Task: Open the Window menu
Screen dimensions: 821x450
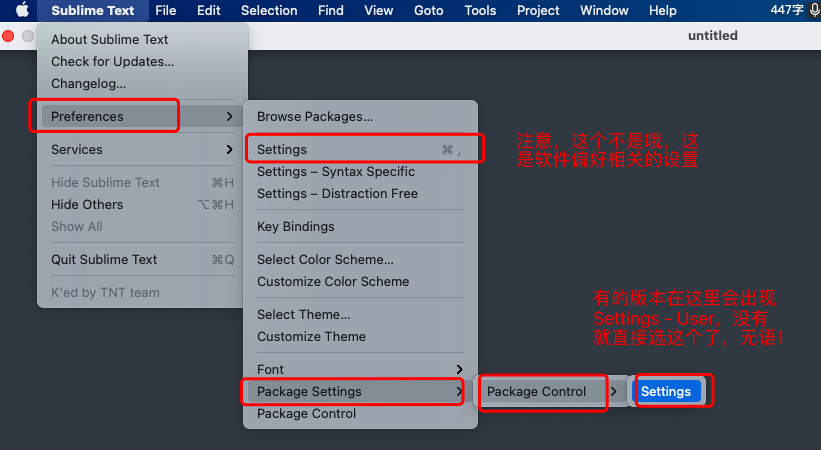Action: [x=604, y=10]
